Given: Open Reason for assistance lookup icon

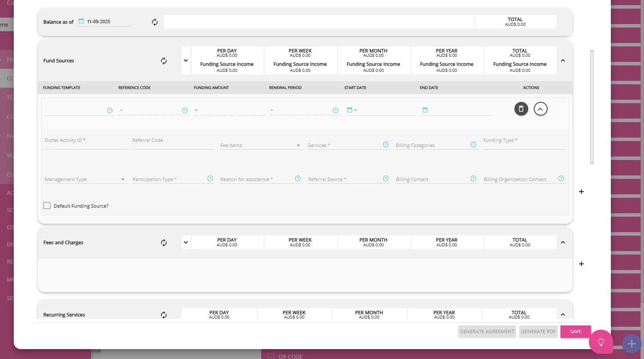Looking at the screenshot, I should pyautogui.click(x=298, y=178).
